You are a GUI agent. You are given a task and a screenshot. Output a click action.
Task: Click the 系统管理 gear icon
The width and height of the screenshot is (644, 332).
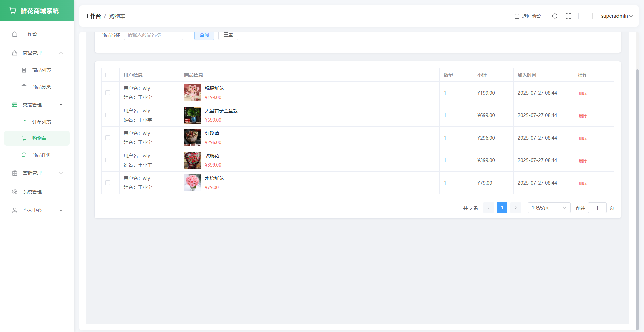coord(15,192)
